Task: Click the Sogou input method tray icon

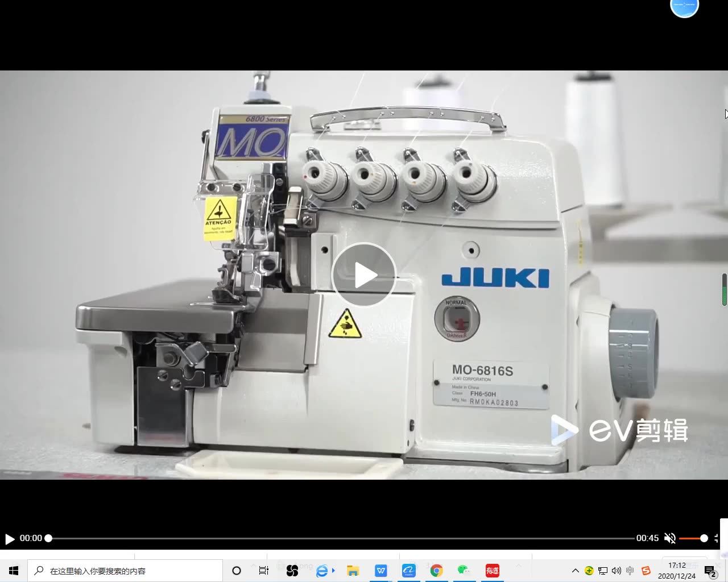Action: [x=646, y=571]
